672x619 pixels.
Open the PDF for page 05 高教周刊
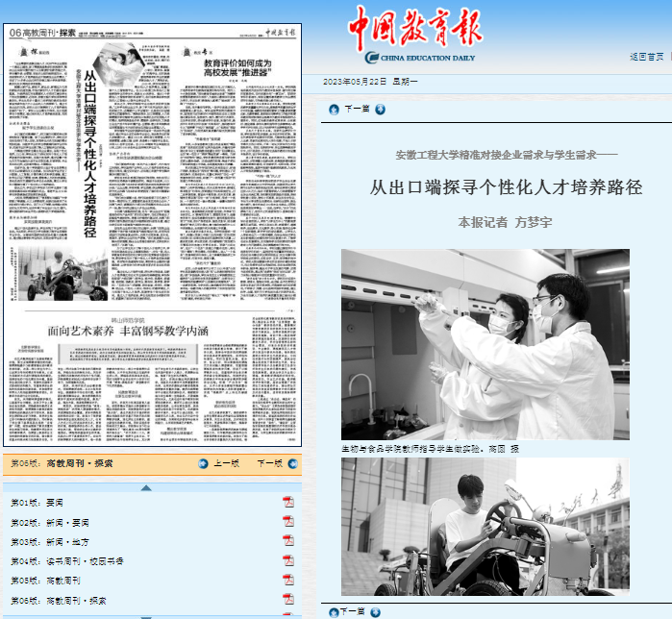point(287,581)
